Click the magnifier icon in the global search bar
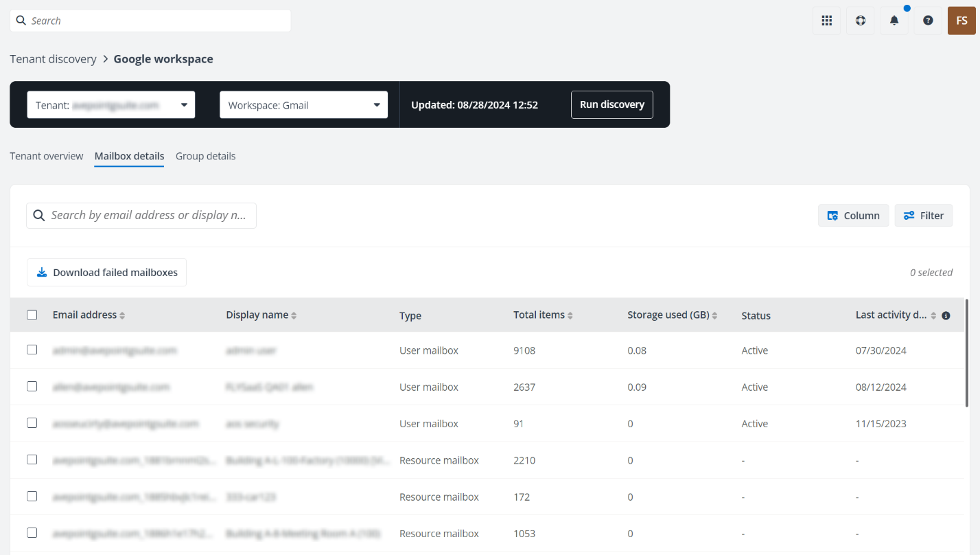This screenshot has height=555, width=980. pyautogui.click(x=21, y=20)
